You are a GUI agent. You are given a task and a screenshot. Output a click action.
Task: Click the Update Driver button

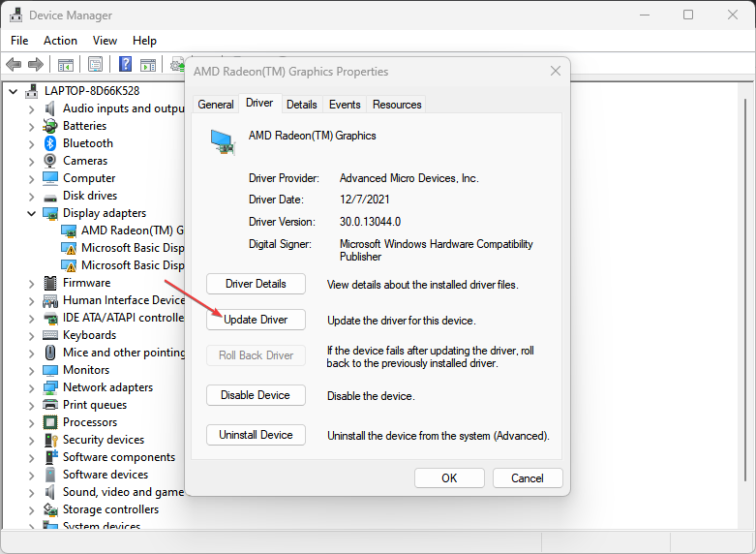tap(256, 320)
